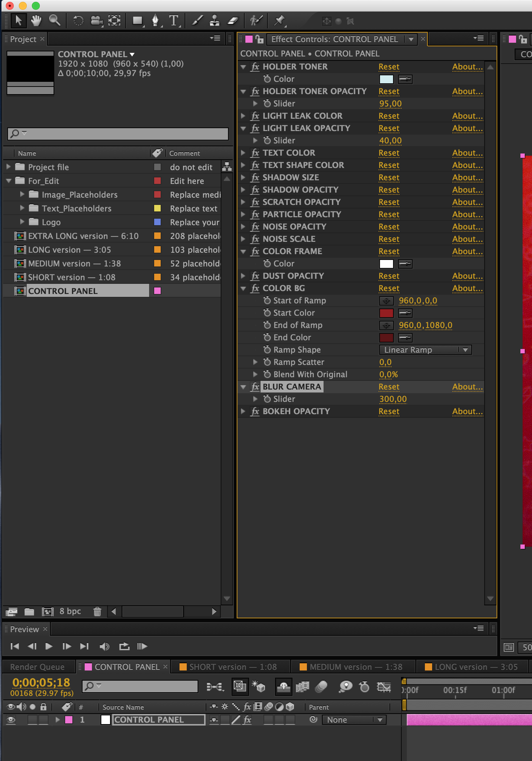Activate the Puppet Pin tool
The height and width of the screenshot is (761, 532).
point(279,21)
